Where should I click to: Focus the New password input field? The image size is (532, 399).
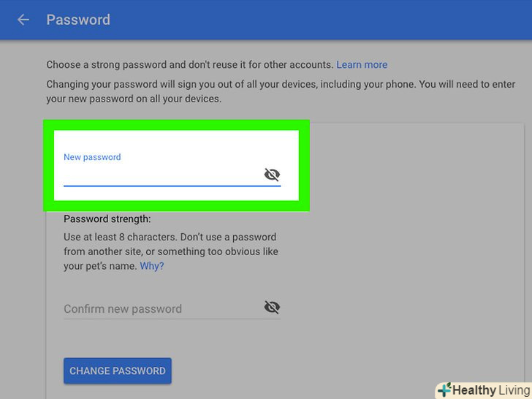click(161, 175)
